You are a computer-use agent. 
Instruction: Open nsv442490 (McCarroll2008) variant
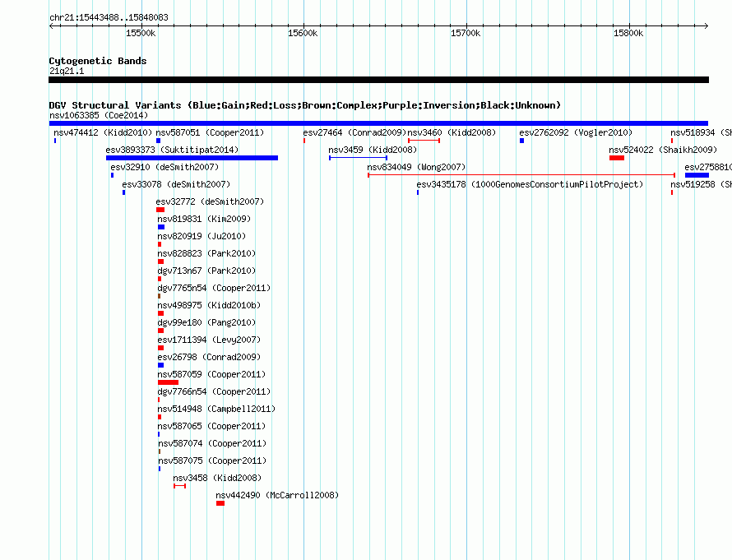tap(277, 495)
